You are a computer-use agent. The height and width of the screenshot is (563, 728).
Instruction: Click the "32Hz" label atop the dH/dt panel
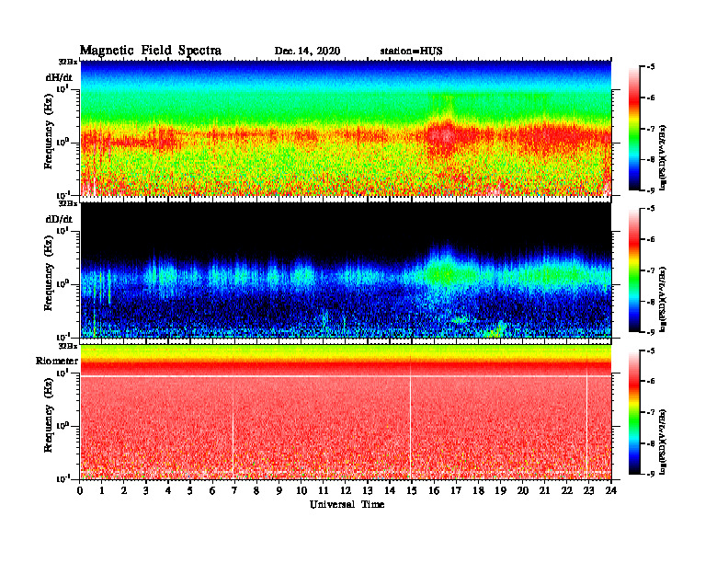(68, 62)
